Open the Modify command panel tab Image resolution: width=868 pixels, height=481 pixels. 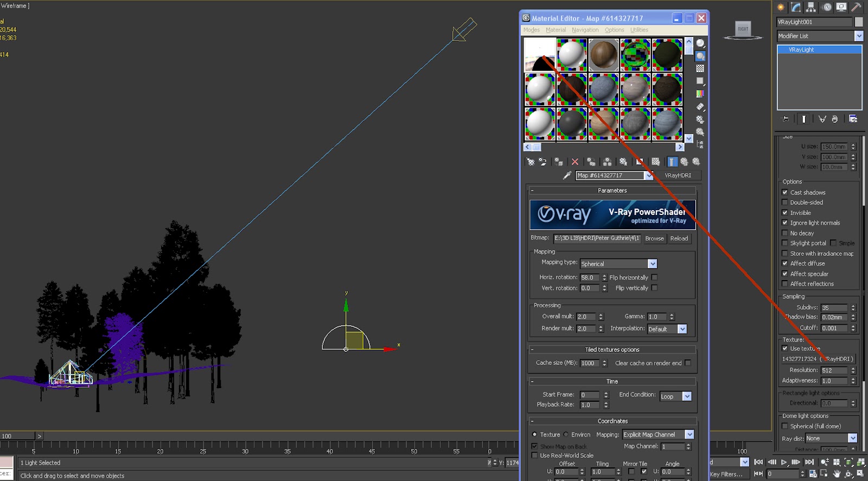point(796,7)
